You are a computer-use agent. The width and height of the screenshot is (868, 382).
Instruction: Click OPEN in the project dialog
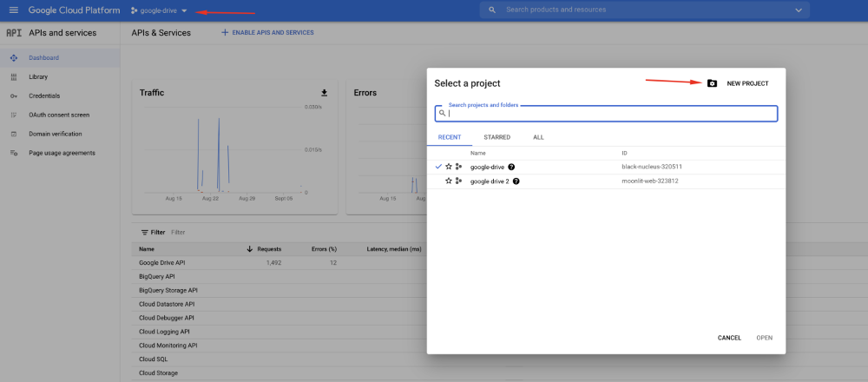pyautogui.click(x=765, y=338)
